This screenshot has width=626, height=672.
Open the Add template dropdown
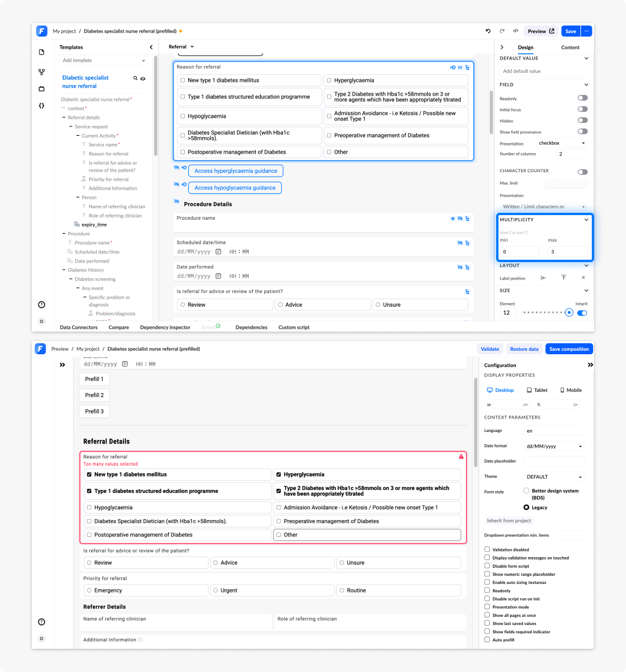point(103,60)
